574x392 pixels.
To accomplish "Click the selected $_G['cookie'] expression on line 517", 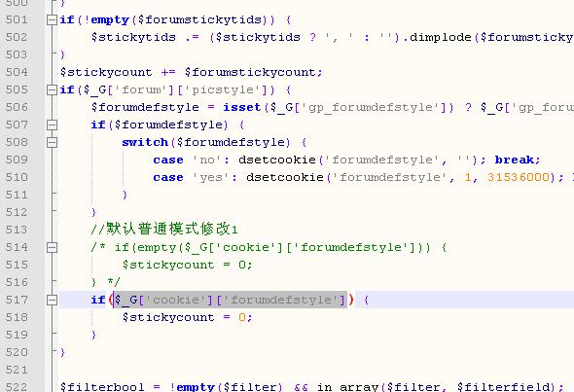I will pyautogui.click(x=231, y=301).
